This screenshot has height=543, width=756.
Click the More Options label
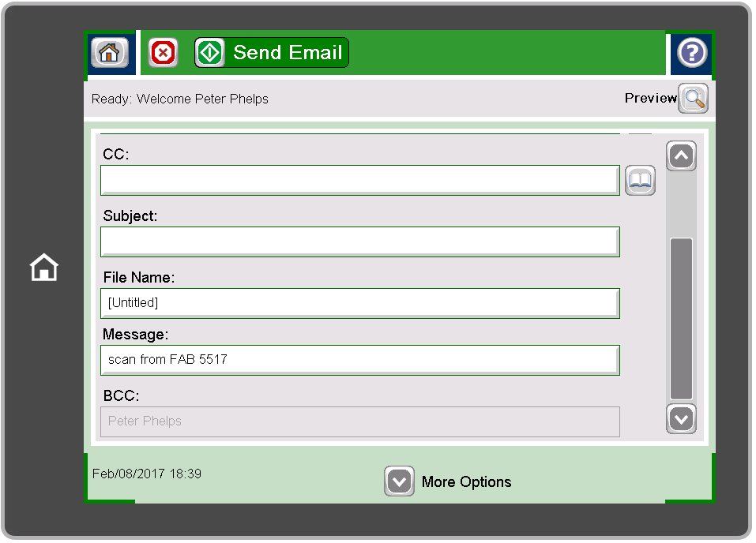pos(466,481)
